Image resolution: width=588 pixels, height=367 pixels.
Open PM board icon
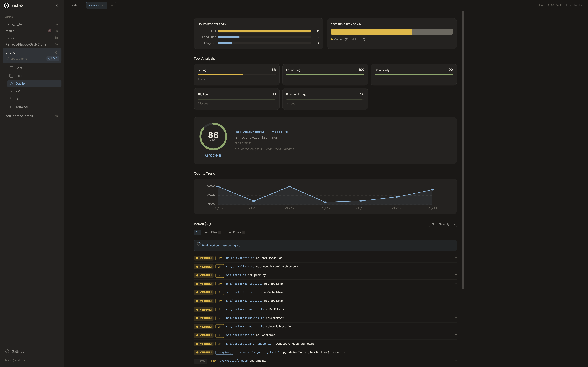pyautogui.click(x=11, y=91)
